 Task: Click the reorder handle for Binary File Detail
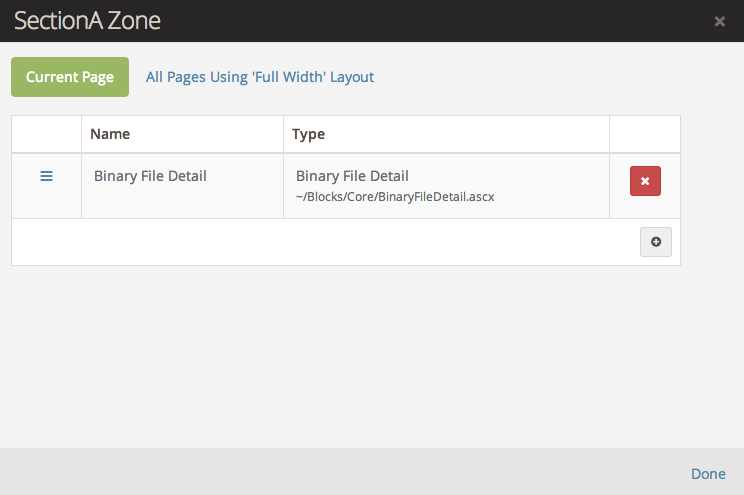46,176
